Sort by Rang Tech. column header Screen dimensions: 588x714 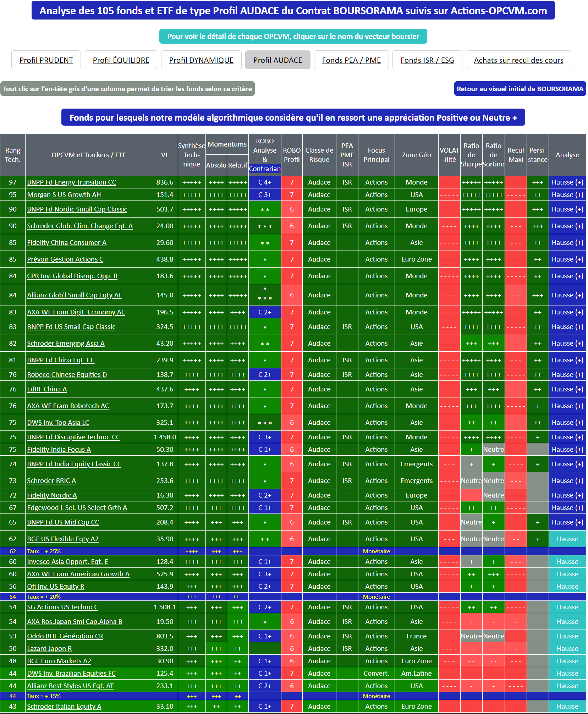click(13, 155)
